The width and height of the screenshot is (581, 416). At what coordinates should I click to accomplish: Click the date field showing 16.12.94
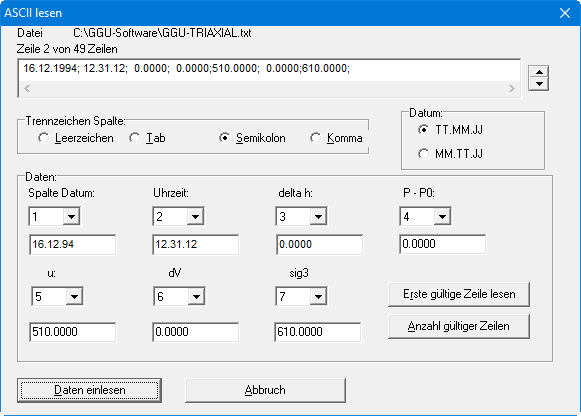point(73,244)
